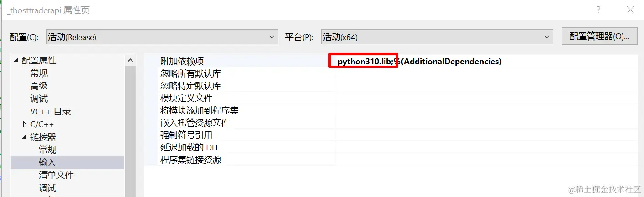Viewport: 644px width, 197px height.
Task: Select the C/C++ tree item
Action: 42,124
